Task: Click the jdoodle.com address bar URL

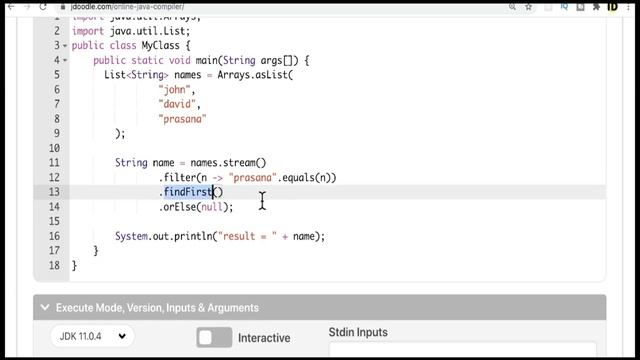Action: 127,7
